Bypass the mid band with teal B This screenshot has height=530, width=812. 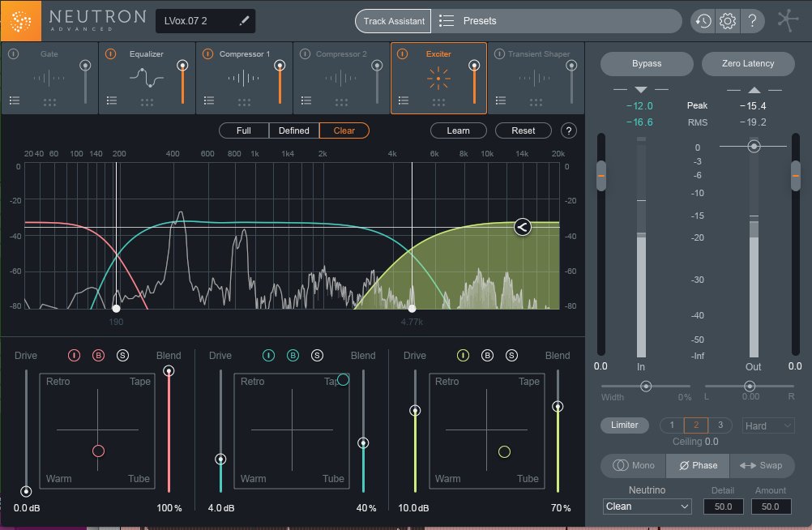(x=293, y=356)
